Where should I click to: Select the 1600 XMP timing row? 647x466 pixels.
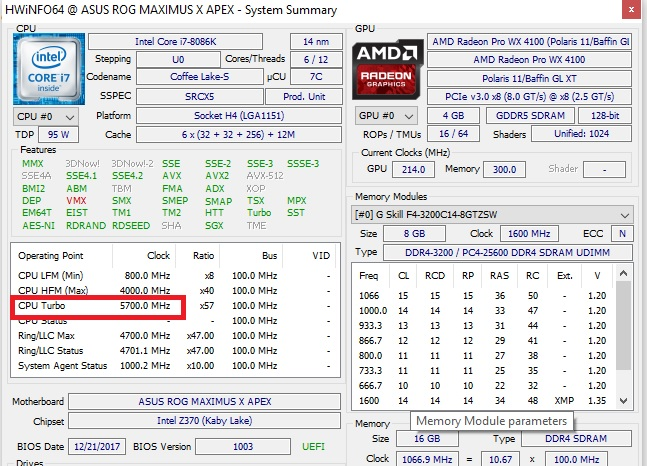point(483,401)
